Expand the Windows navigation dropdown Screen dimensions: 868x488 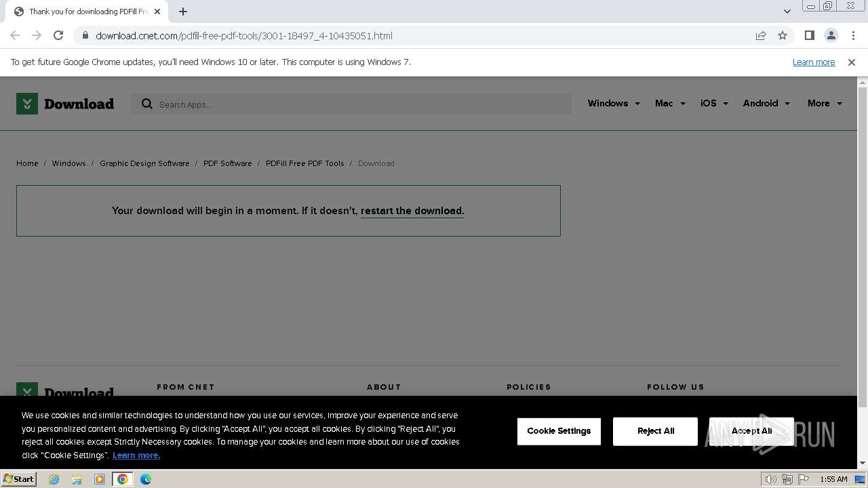614,103
